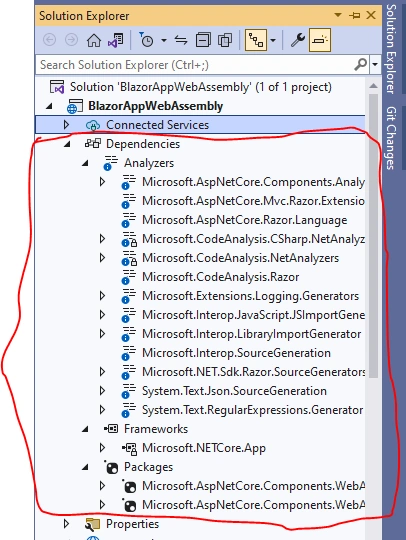406x540 pixels.
Task: Click the search magnifier icon
Action: 361,64
